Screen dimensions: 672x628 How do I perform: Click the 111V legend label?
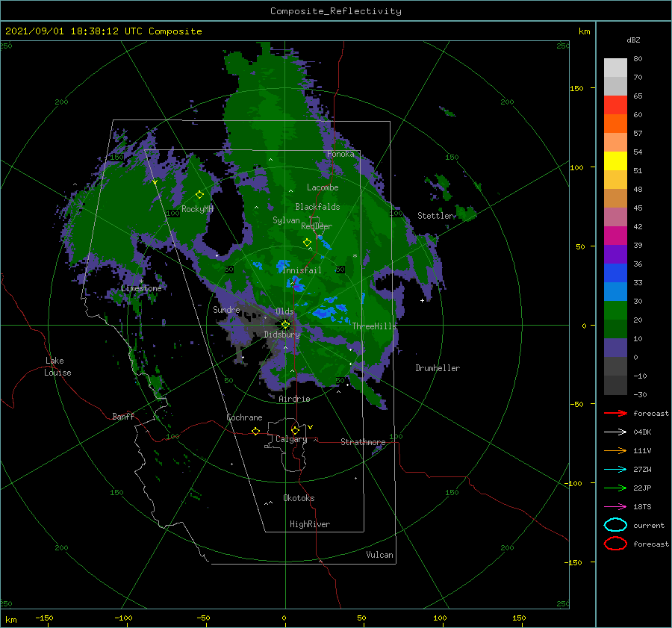tap(642, 450)
